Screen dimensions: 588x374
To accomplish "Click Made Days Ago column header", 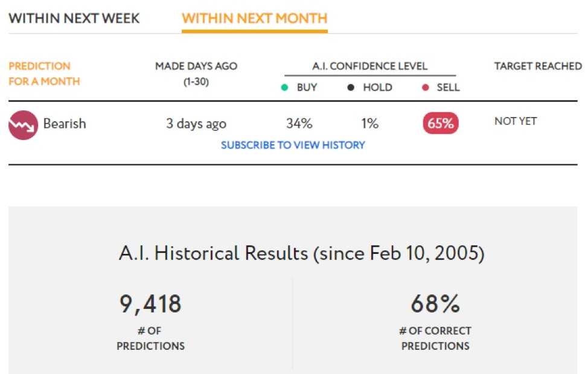I will [x=196, y=74].
